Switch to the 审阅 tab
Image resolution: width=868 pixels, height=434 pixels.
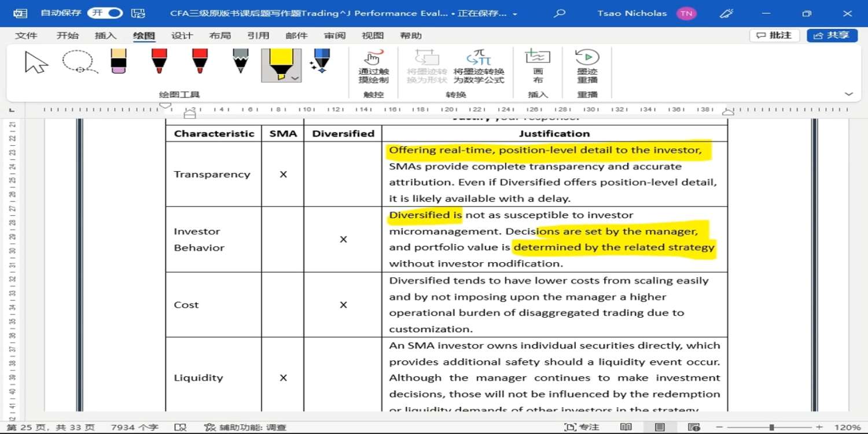click(334, 35)
